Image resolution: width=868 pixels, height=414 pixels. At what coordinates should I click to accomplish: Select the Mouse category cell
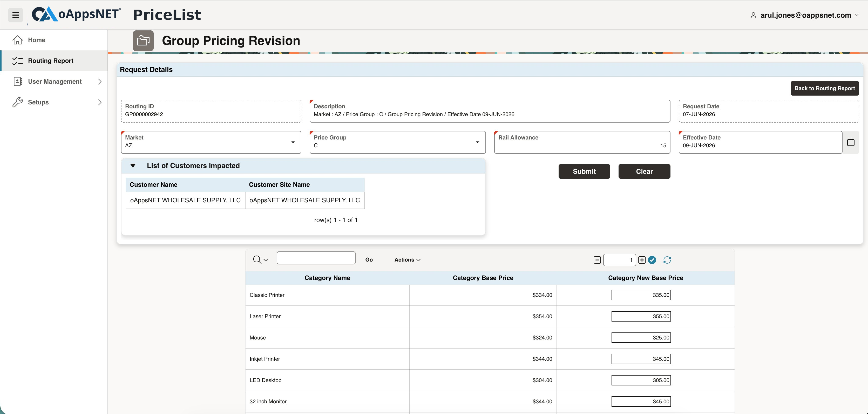(x=327, y=337)
